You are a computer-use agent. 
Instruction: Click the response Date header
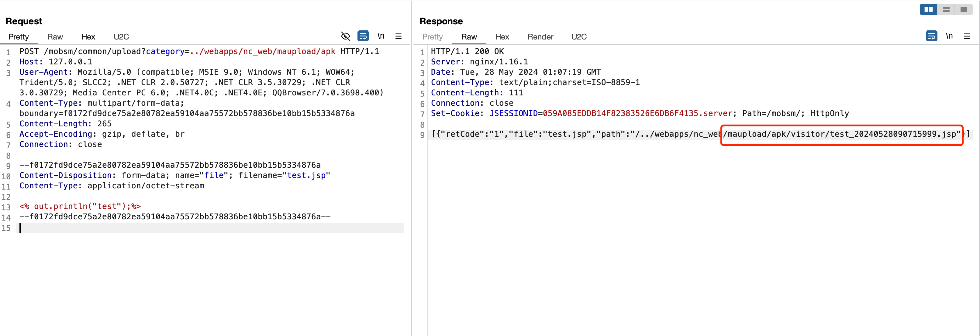pos(516,72)
